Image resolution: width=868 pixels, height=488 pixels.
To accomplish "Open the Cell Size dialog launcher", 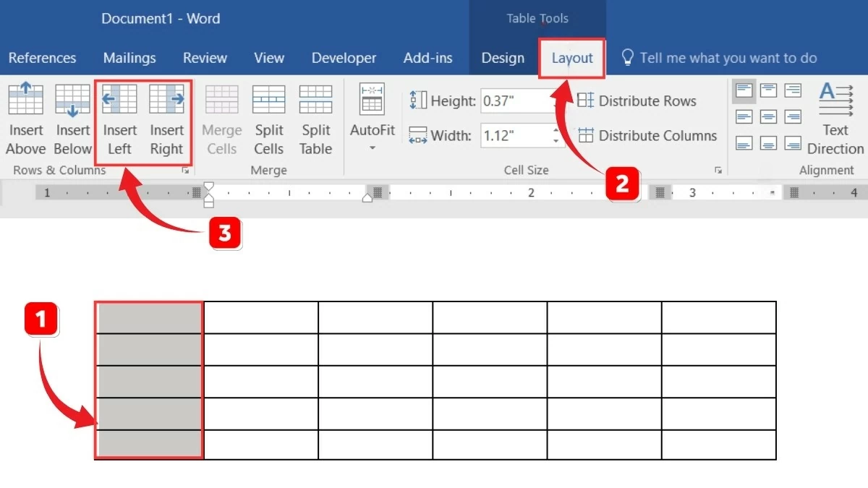I will (718, 171).
